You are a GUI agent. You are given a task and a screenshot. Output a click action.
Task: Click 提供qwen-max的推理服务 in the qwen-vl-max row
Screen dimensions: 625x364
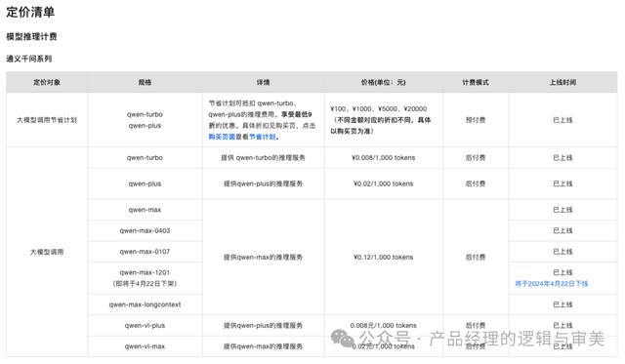pyautogui.click(x=263, y=346)
